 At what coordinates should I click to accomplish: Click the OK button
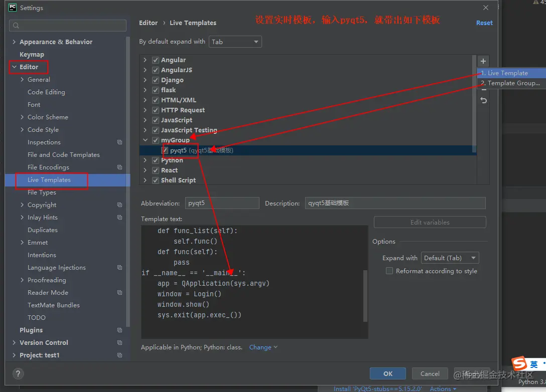point(387,373)
